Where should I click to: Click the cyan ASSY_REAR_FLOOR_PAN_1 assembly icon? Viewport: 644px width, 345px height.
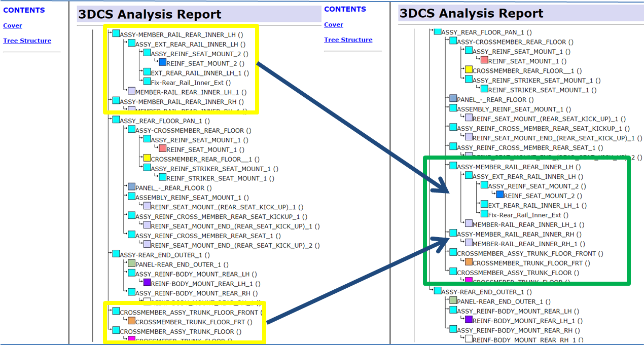(115, 120)
